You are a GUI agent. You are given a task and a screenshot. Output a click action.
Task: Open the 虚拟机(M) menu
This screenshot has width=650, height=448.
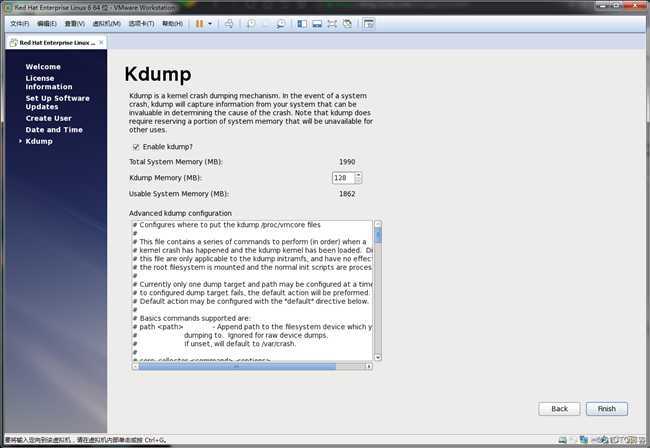(107, 24)
